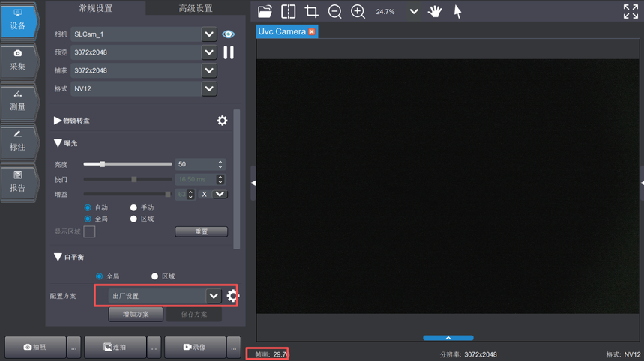The image size is (644, 361).
Task: Open the NV12 format dropdown
Action: 209,88
